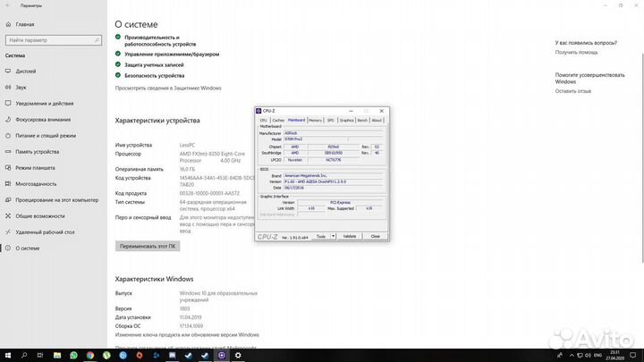Click the ASRock manufacturer field in CPU-Z
This screenshot has width=644, height=362.
click(334, 133)
